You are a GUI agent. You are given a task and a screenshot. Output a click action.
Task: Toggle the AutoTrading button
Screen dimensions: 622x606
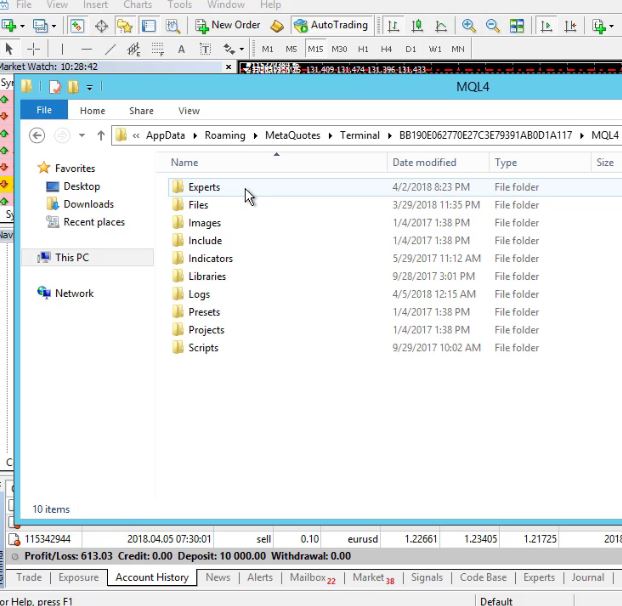click(x=332, y=25)
